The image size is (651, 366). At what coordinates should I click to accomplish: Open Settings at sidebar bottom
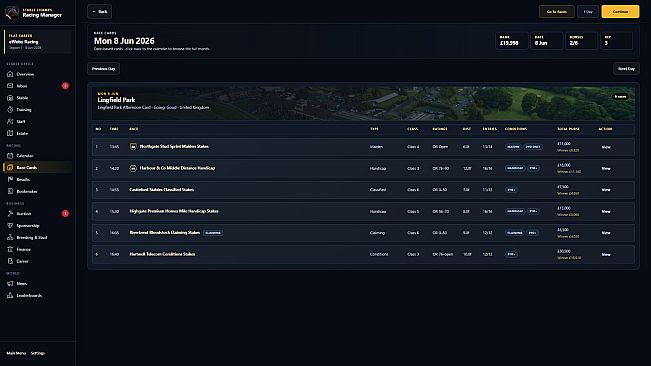[x=38, y=353]
